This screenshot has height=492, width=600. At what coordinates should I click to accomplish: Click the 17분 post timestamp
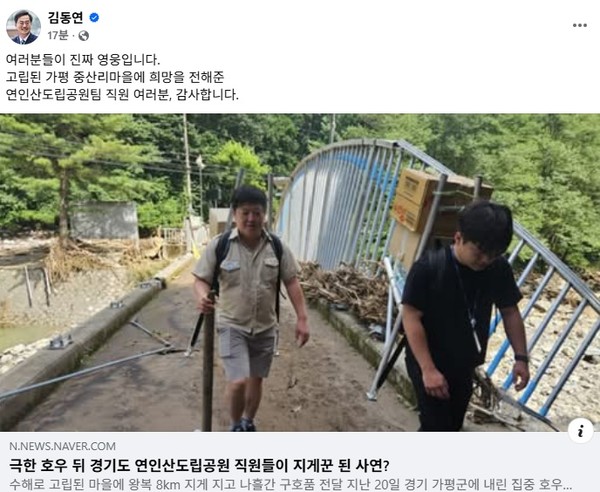[58, 36]
